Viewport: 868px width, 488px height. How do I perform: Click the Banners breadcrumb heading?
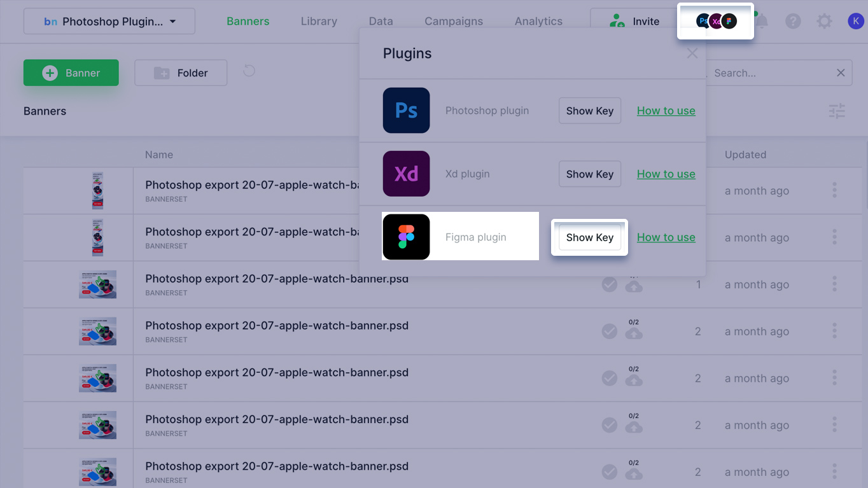coord(45,111)
